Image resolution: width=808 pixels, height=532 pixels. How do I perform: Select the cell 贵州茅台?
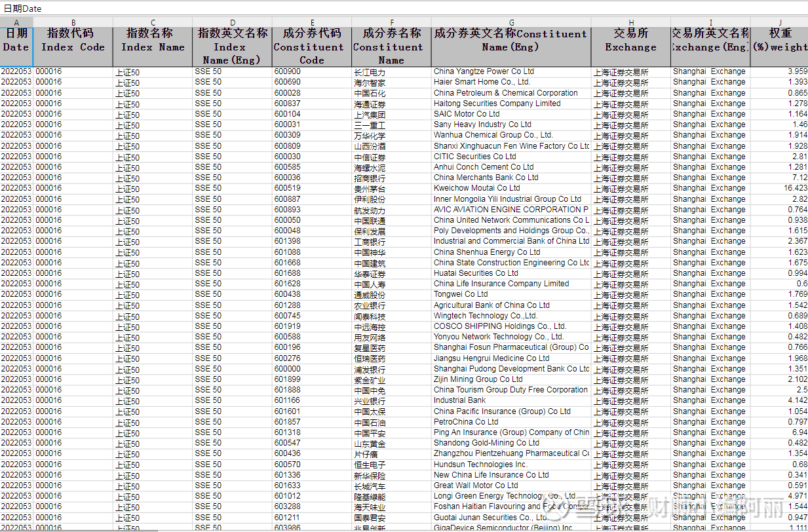pos(391,188)
